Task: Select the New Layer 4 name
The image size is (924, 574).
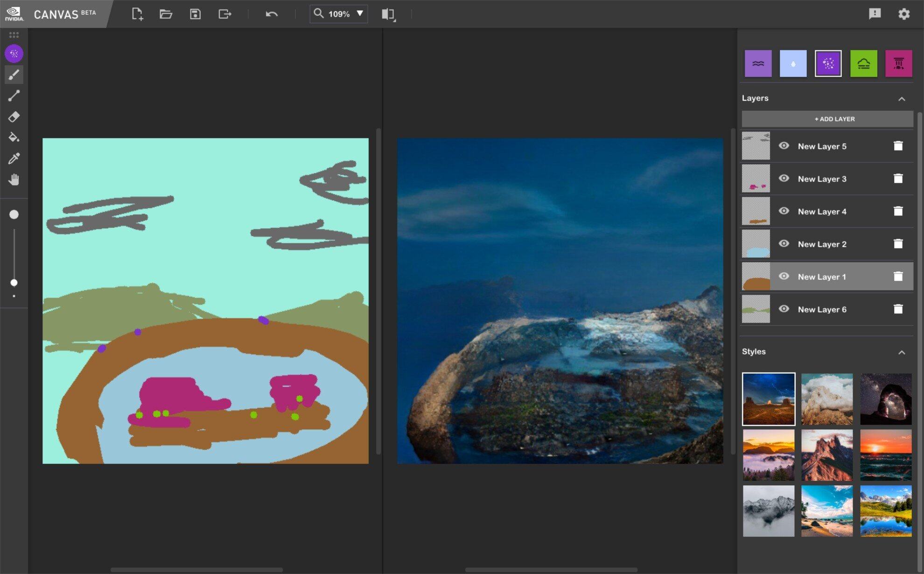Action: (822, 212)
